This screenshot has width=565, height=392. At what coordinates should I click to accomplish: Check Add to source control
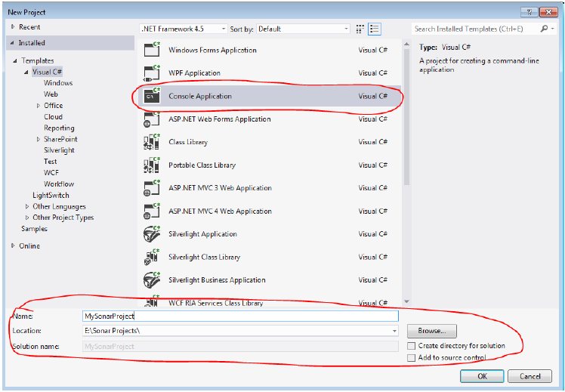(411, 358)
